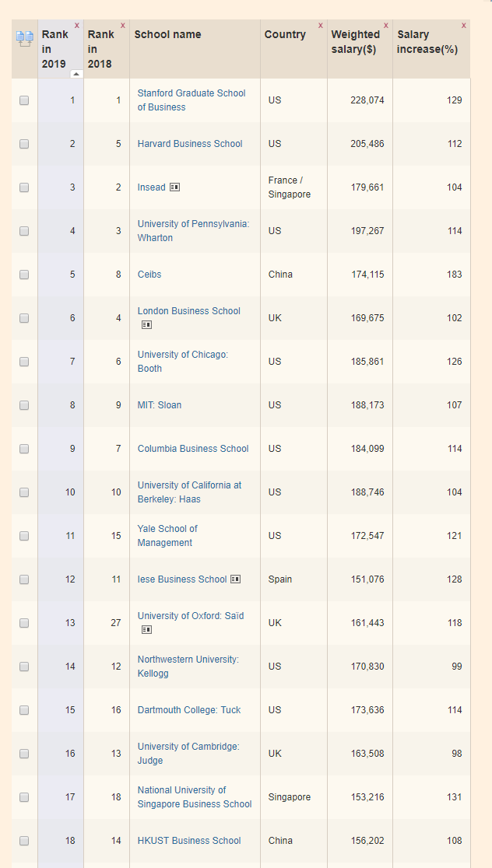Open the profile icon beside Iese Business School
The height and width of the screenshot is (868, 492).
(235, 579)
